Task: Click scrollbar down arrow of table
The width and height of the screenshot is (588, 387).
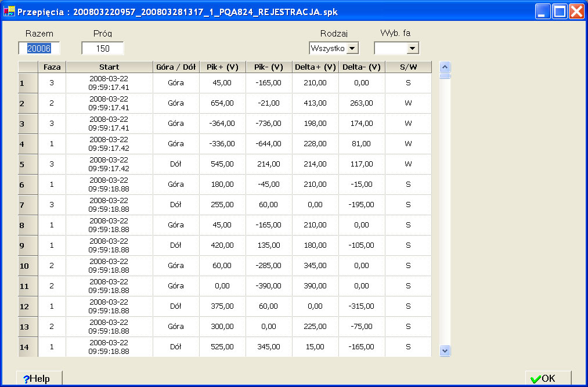Action: [445, 350]
